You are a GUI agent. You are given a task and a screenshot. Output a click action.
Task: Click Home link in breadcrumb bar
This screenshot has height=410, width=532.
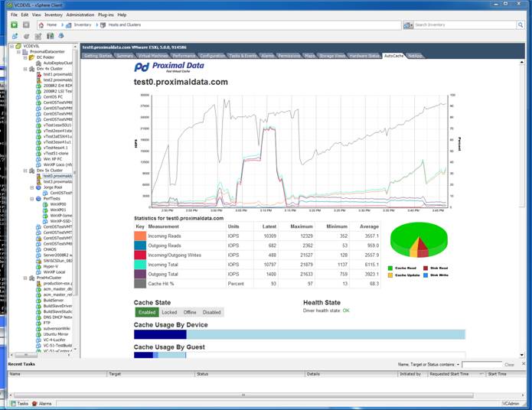pyautogui.click(x=51, y=25)
